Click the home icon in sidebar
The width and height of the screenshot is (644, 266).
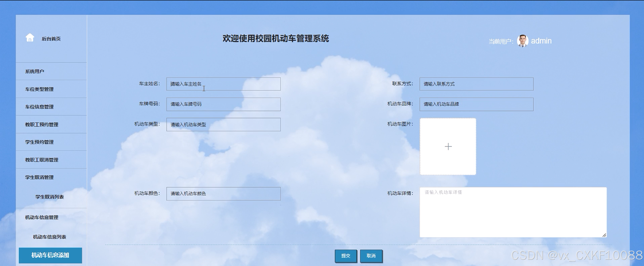(x=30, y=38)
